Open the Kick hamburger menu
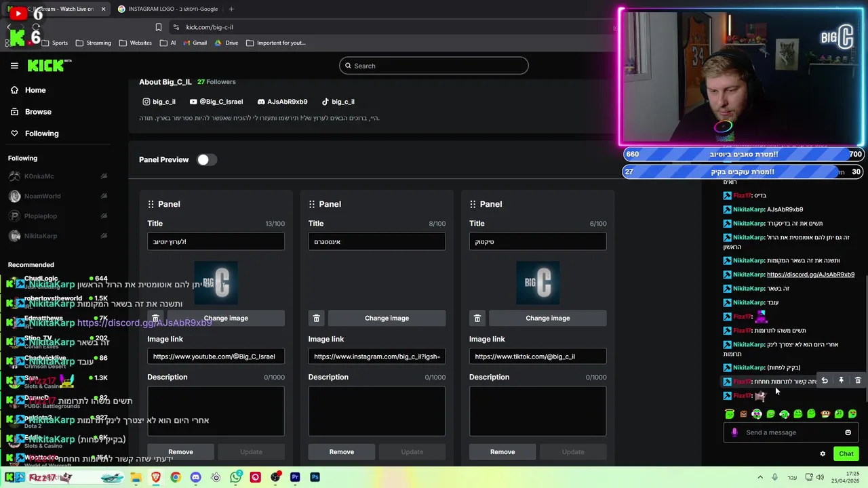The width and height of the screenshot is (868, 488). (14, 66)
